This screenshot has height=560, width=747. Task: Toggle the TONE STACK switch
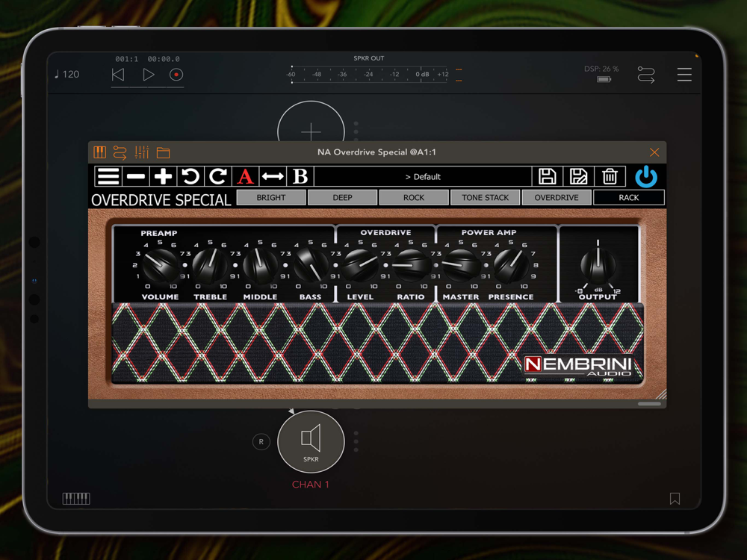point(485,198)
